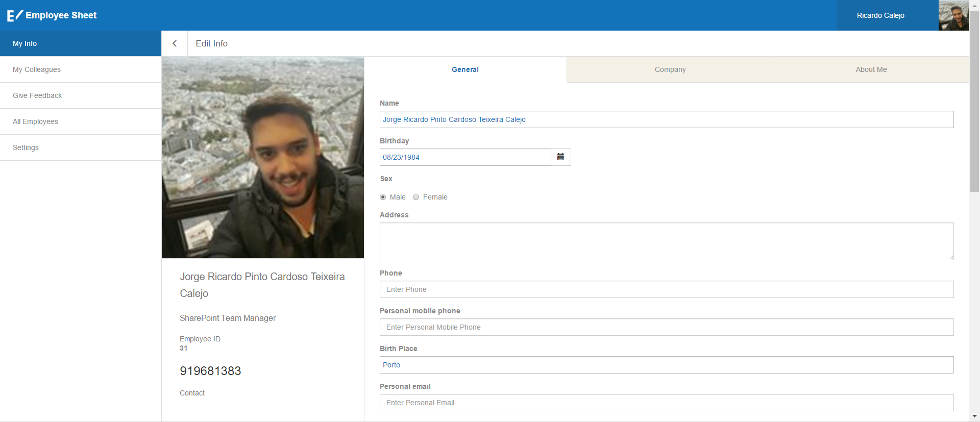
Task: Click the Address text area
Action: coord(667,241)
